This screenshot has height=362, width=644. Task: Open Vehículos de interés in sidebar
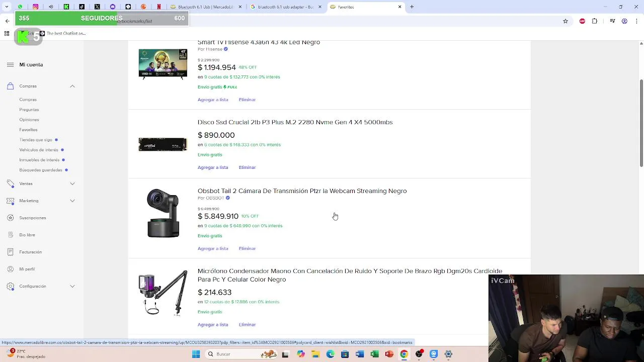click(39, 150)
